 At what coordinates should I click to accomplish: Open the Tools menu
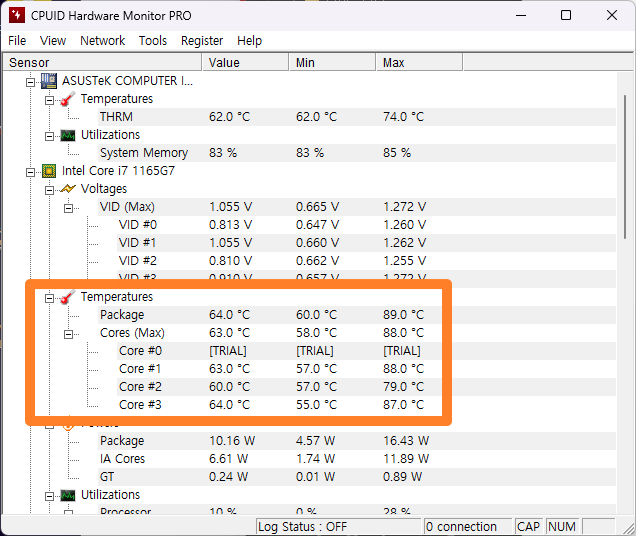pyautogui.click(x=153, y=41)
